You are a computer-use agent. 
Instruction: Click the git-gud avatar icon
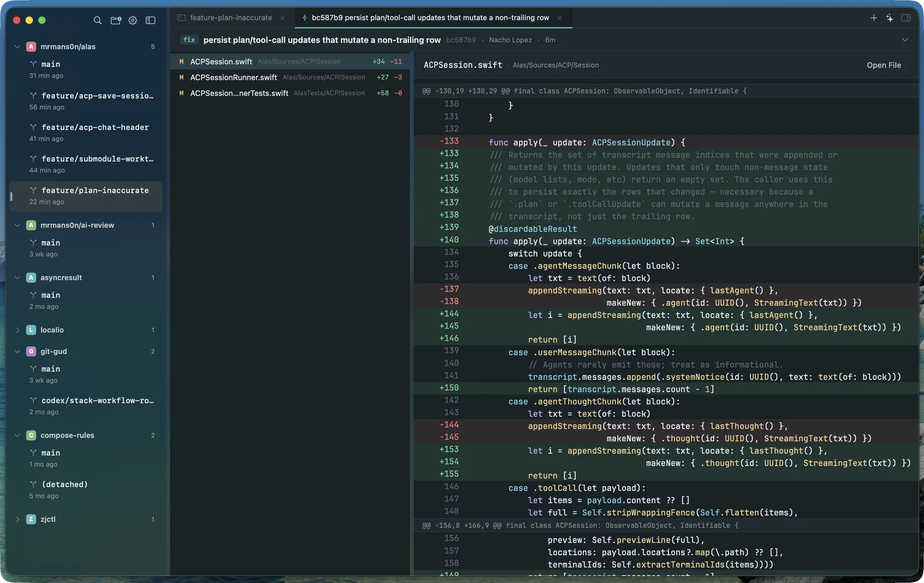tap(31, 351)
